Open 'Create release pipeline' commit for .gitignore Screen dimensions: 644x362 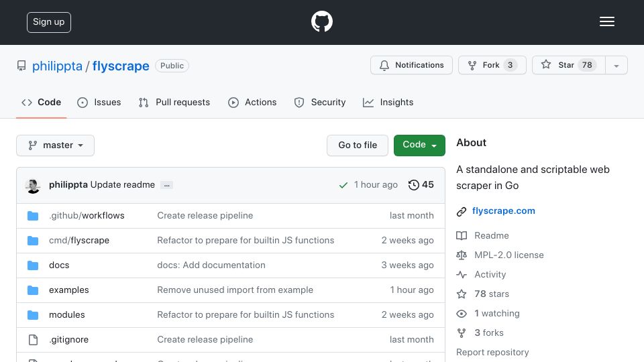pos(205,339)
